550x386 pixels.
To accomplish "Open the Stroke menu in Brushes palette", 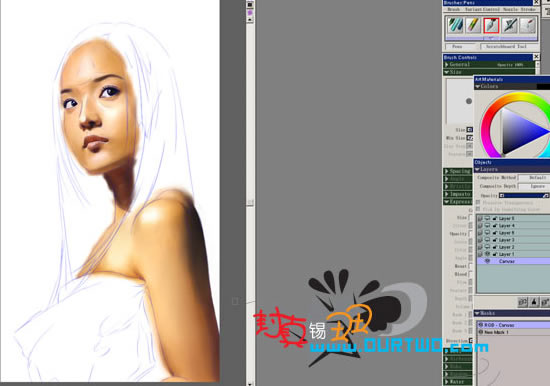I will [528, 9].
